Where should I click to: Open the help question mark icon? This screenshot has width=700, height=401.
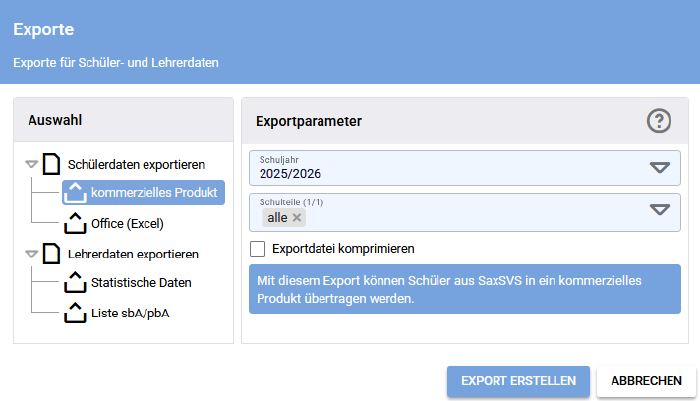[658, 121]
